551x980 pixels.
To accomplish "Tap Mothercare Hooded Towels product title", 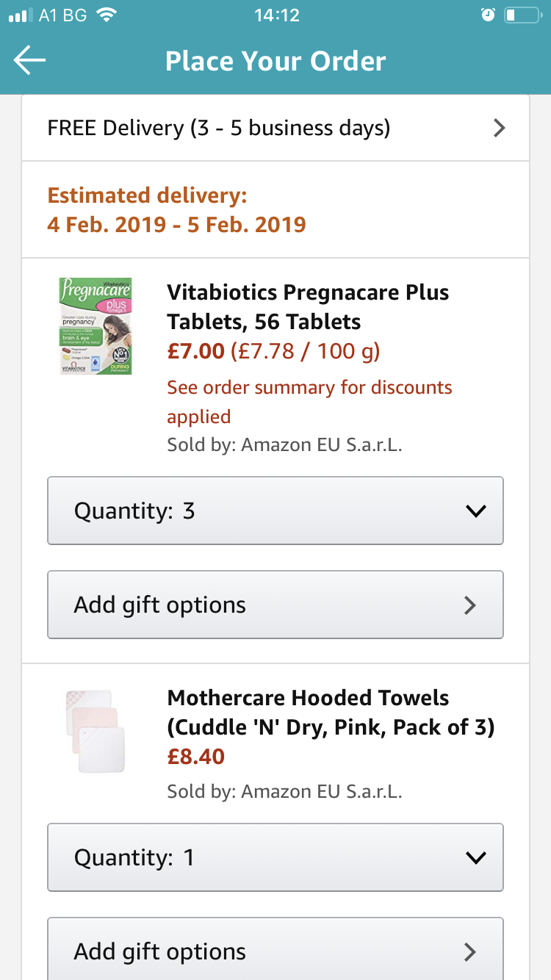I will [x=331, y=713].
